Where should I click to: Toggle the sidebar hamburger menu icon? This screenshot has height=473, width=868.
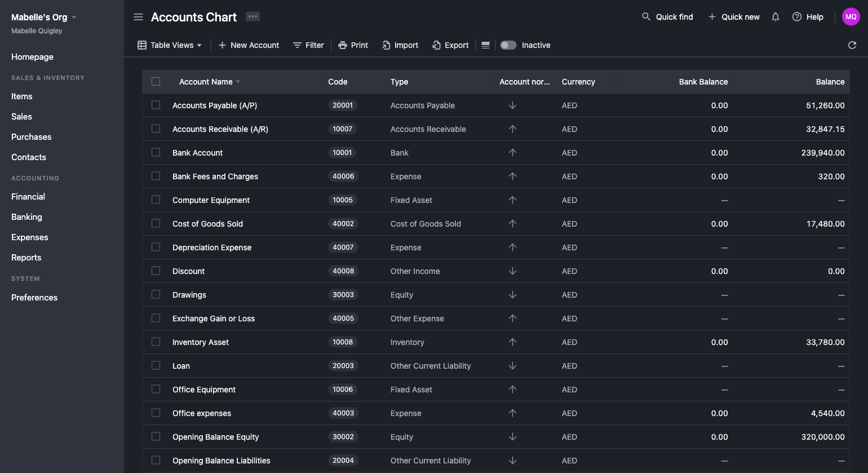[x=138, y=17]
